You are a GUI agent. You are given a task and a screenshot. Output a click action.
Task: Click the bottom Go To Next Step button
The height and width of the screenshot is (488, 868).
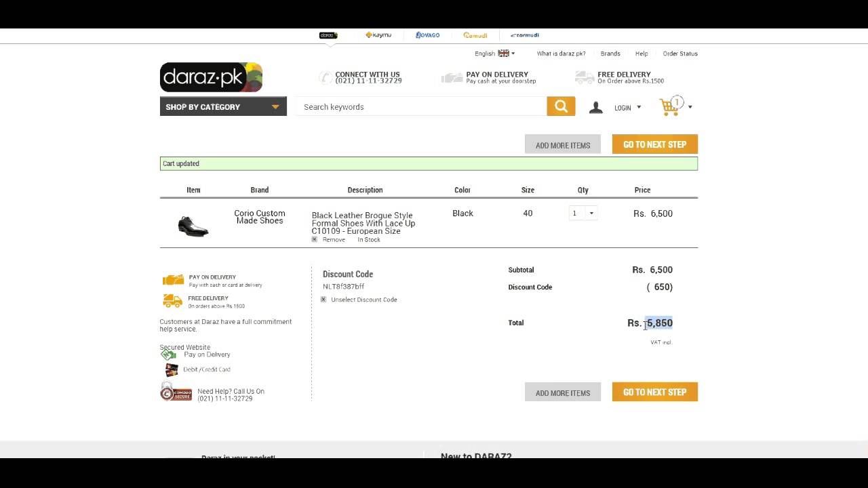(655, 392)
